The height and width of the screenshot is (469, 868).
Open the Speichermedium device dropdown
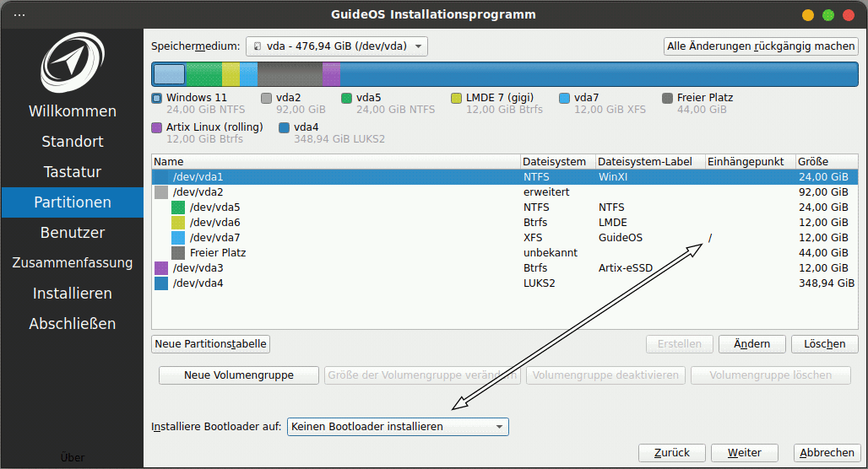click(337, 46)
